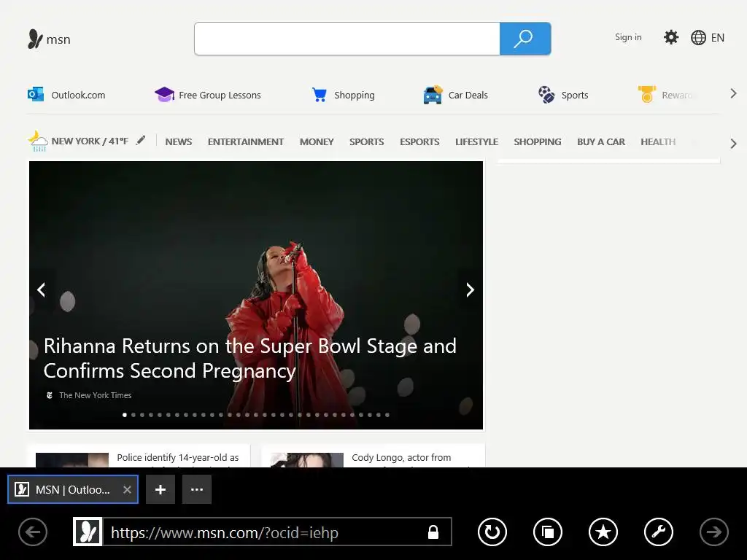Select the MSN | Outlook browser tab
The image size is (747, 560).
(x=73, y=489)
